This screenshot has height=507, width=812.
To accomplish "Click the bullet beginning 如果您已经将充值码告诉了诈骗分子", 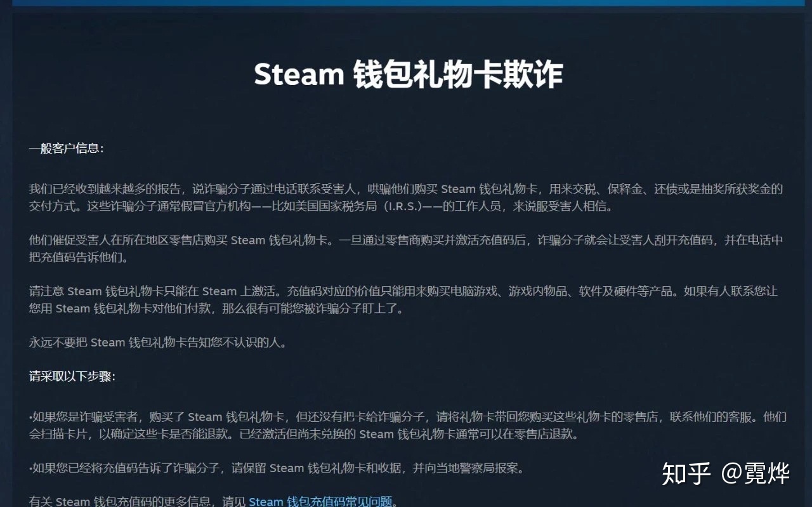I will point(277,468).
